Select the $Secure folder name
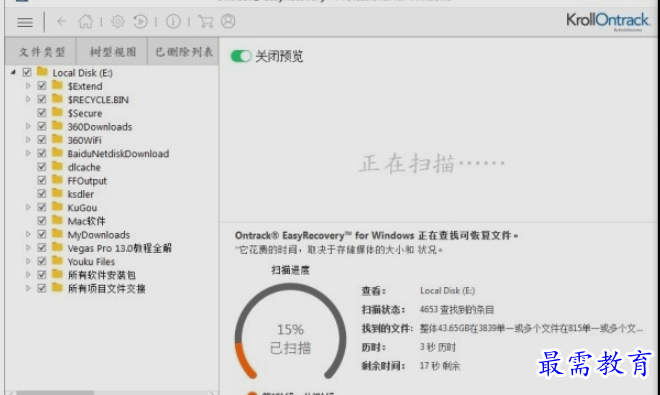The height and width of the screenshot is (395, 660). click(x=85, y=113)
